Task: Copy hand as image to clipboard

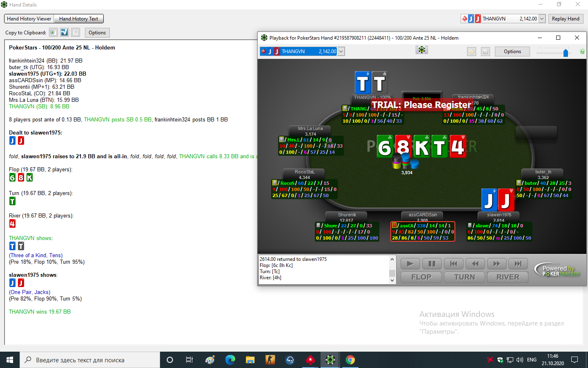Action: pos(53,32)
